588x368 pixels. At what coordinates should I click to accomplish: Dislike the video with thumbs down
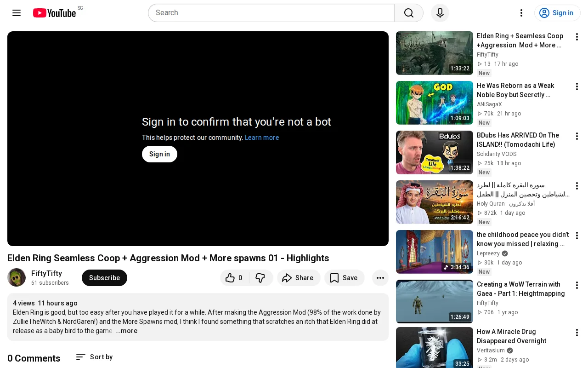[x=260, y=278]
